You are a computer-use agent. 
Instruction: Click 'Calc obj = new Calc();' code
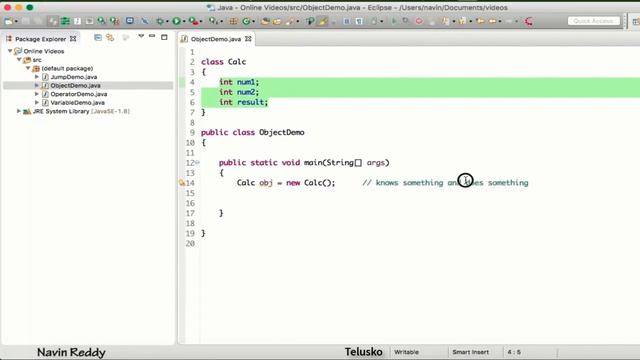point(286,182)
